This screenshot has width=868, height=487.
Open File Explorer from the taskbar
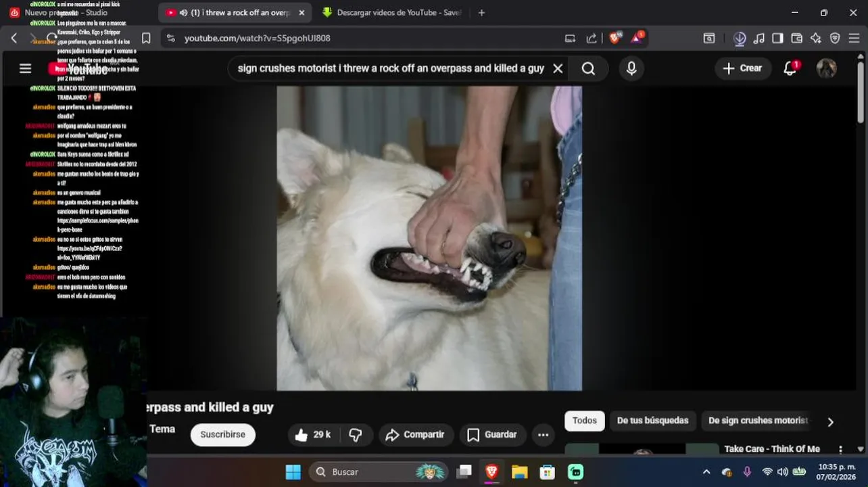(x=519, y=471)
